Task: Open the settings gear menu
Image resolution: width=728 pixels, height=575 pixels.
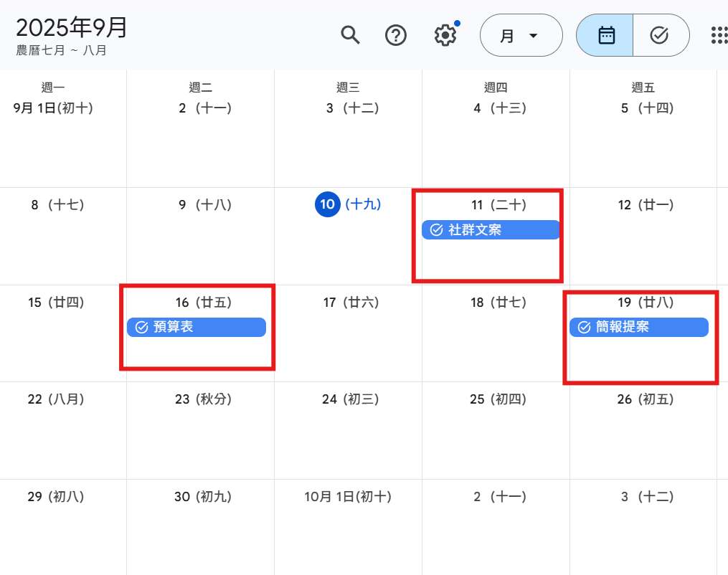Action: click(x=445, y=34)
